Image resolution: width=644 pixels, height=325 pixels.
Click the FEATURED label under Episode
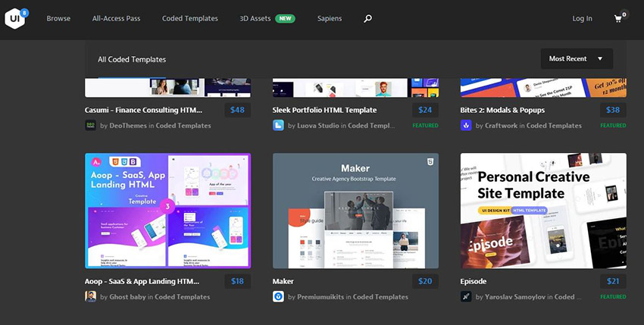613,297
